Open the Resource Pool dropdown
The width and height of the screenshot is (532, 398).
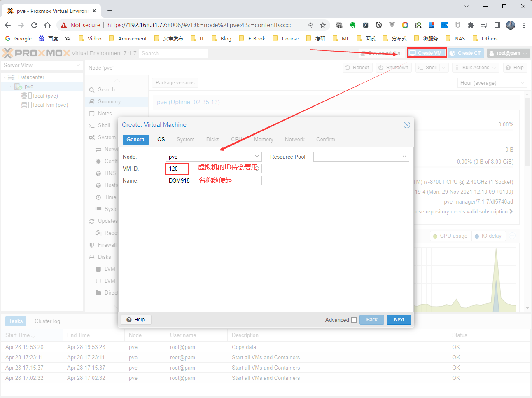(x=404, y=157)
